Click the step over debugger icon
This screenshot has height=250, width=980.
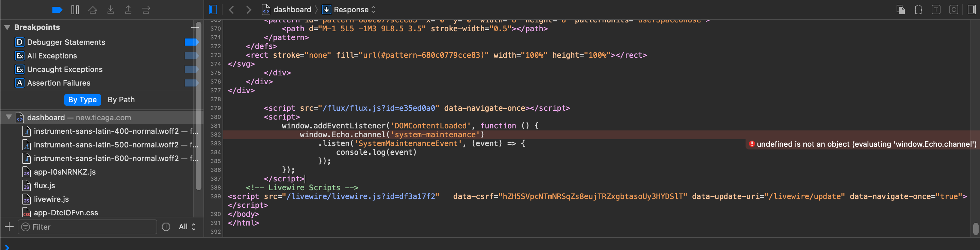[93, 10]
